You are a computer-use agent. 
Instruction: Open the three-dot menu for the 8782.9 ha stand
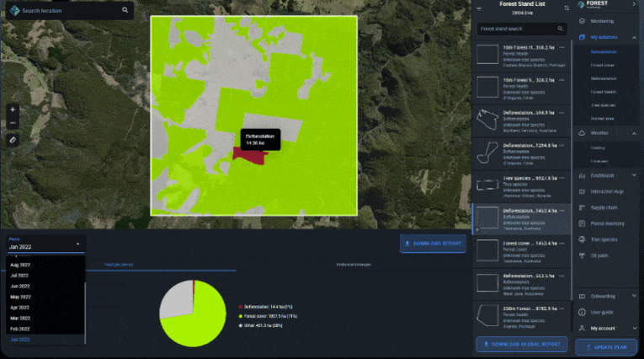562,308
